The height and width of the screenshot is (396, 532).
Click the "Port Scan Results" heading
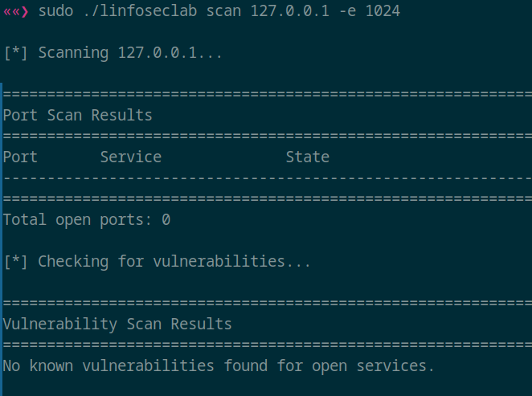coord(77,116)
